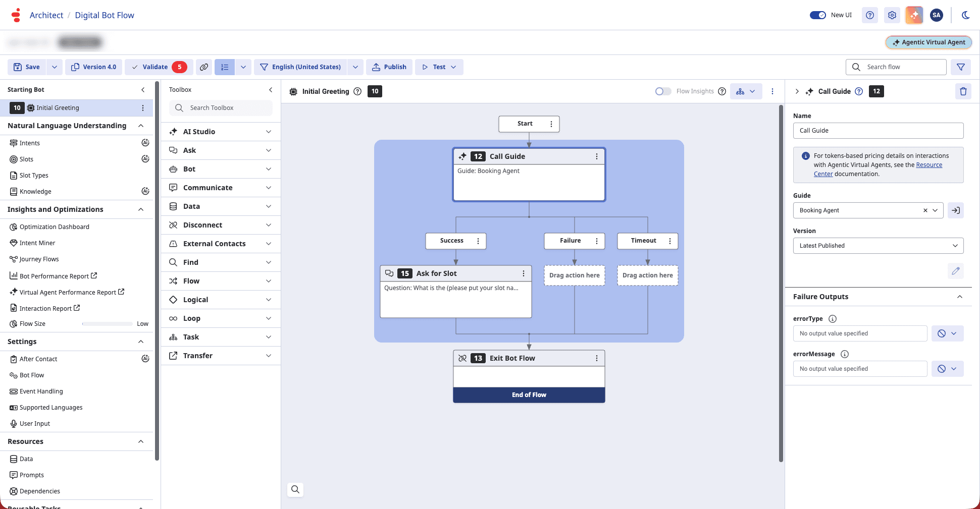This screenshot has width=980, height=509.
Task: Click the pencil edit icon below Version
Action: [956, 271]
